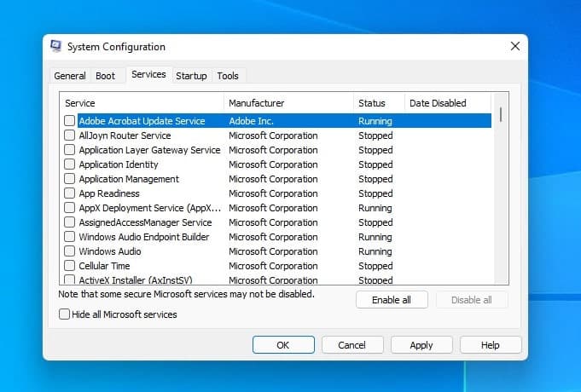This screenshot has height=392, width=581.
Task: Close the System Configuration window
Action: 514,46
